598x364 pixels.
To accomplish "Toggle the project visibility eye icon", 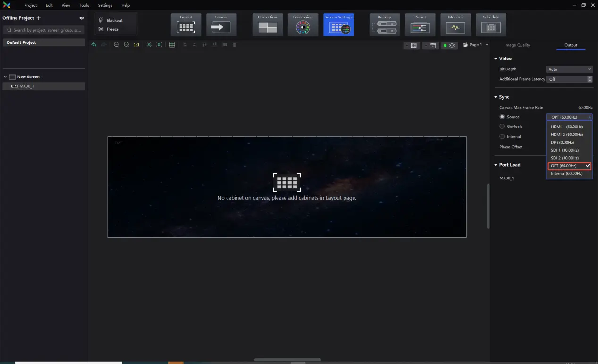I will click(x=82, y=18).
